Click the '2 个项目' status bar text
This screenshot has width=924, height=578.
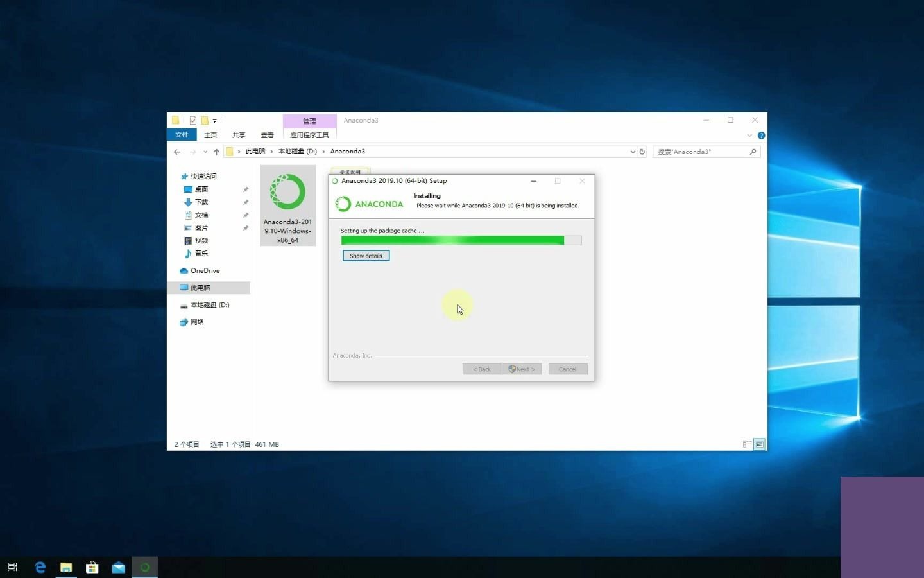click(x=187, y=444)
